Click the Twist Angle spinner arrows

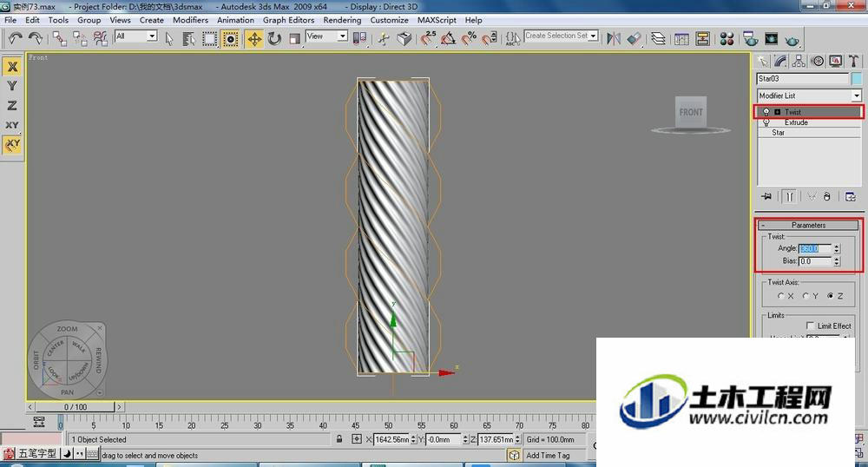(x=837, y=248)
